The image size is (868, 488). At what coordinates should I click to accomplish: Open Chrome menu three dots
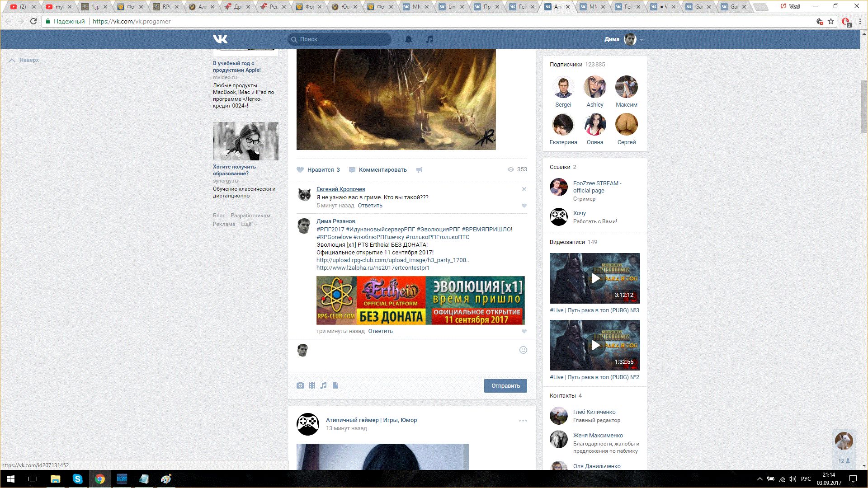click(x=860, y=21)
